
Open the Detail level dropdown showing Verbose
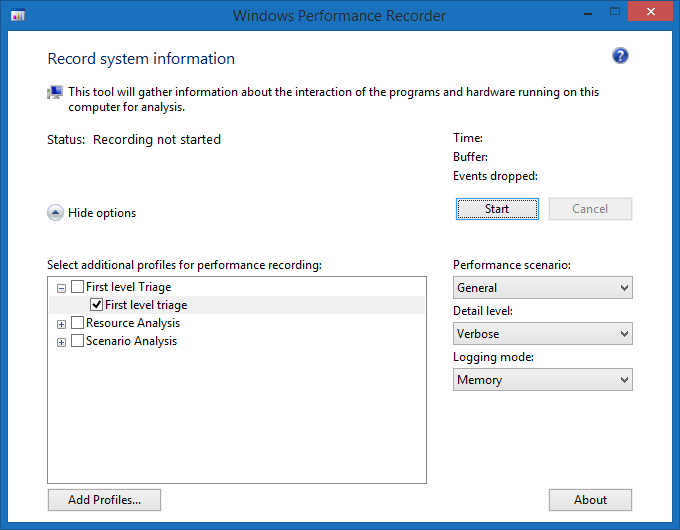(x=542, y=334)
